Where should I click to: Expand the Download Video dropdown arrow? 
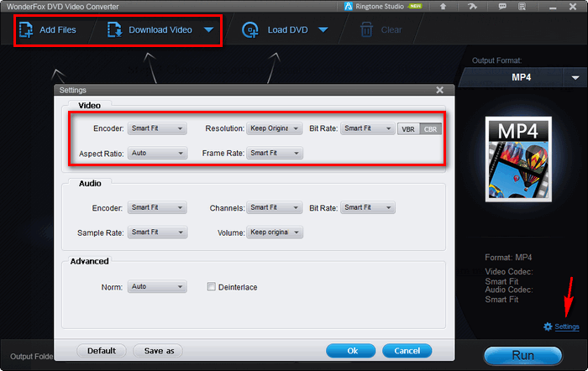209,29
